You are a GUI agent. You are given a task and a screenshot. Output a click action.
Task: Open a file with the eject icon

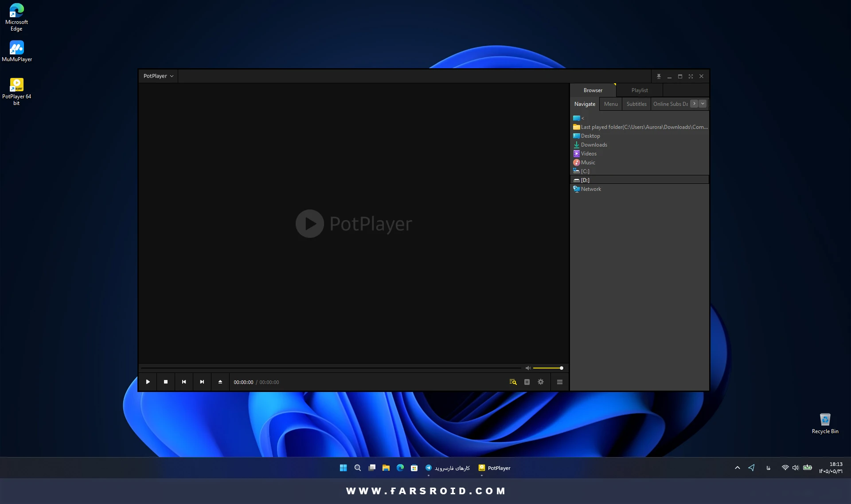[x=220, y=382]
